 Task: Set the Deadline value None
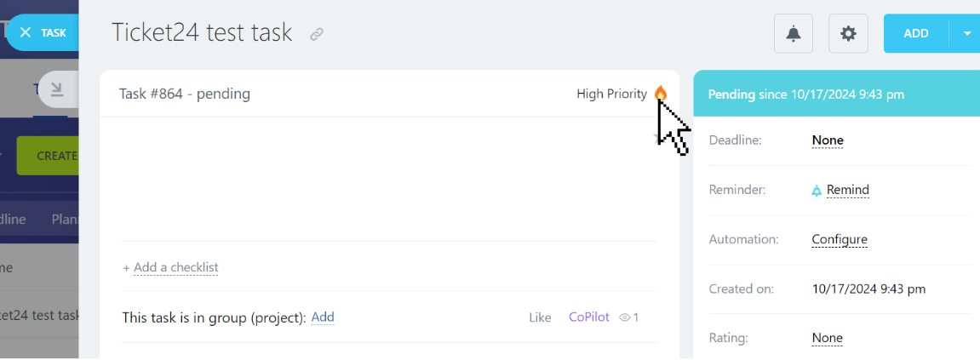coord(828,140)
